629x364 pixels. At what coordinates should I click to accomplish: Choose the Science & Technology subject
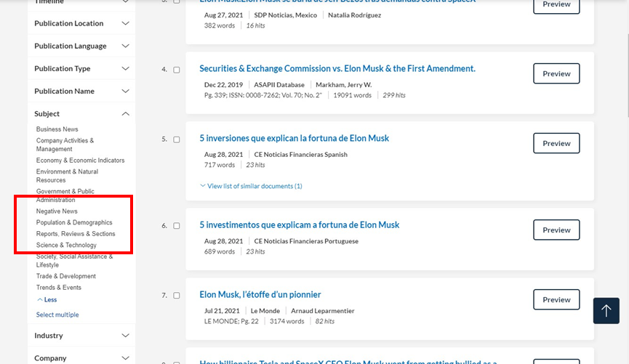tap(66, 245)
